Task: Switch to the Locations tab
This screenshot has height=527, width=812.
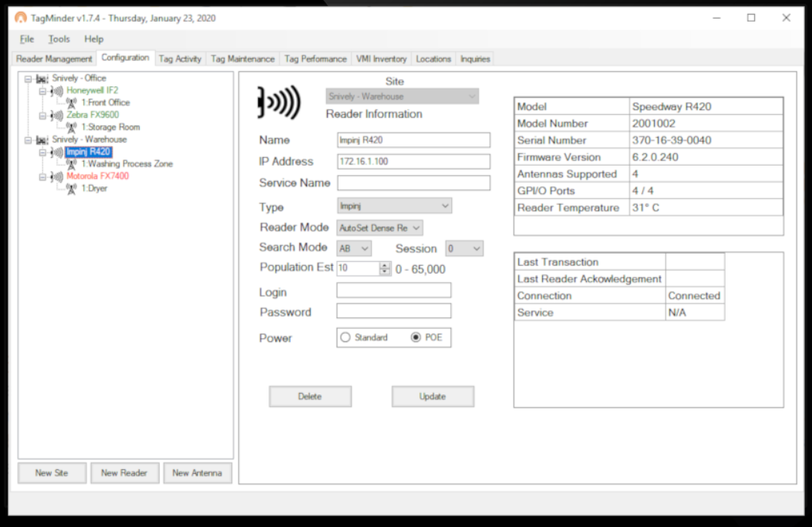Action: (433, 59)
